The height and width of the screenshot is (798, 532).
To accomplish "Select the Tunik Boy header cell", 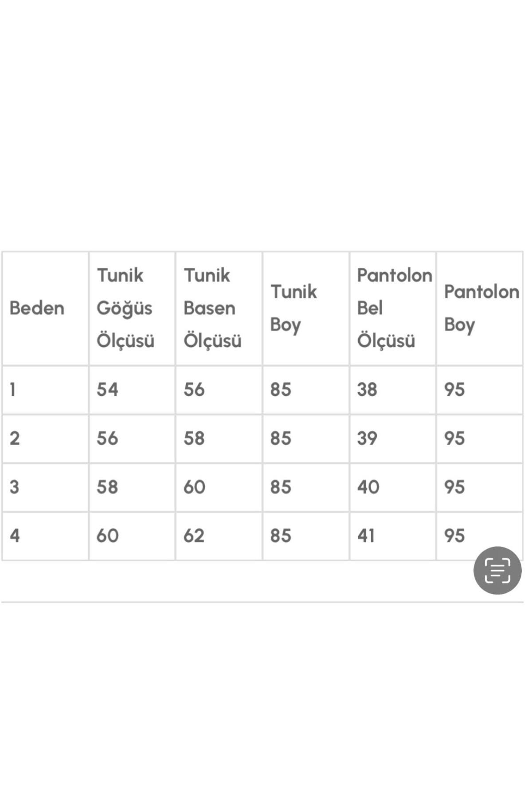I will [x=293, y=308].
